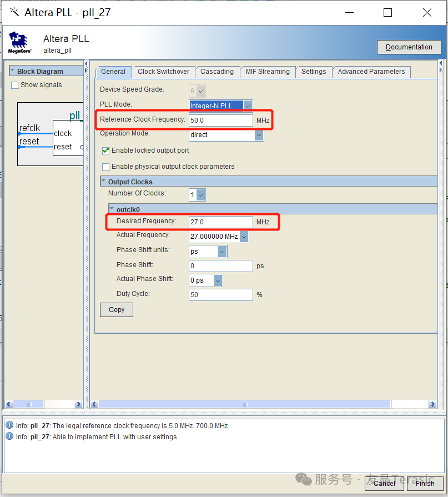Open the Operation Mode dropdown
Image resolution: width=448 pixels, height=497 pixels.
[259, 135]
